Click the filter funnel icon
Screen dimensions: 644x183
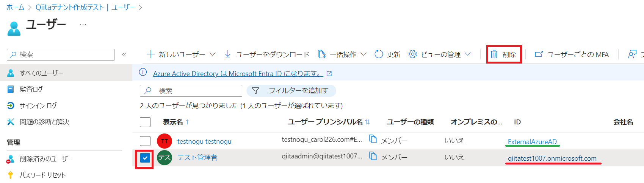[x=255, y=91]
